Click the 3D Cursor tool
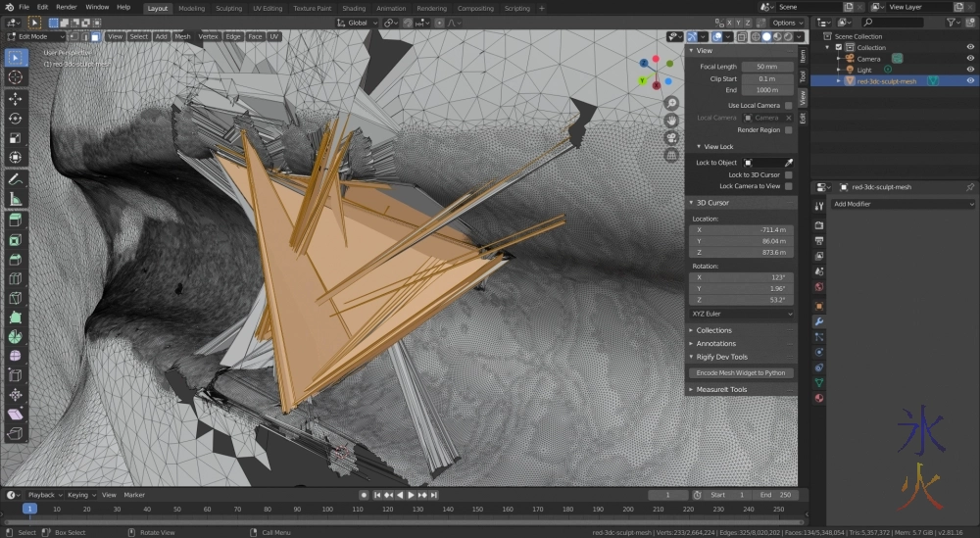 (16, 76)
